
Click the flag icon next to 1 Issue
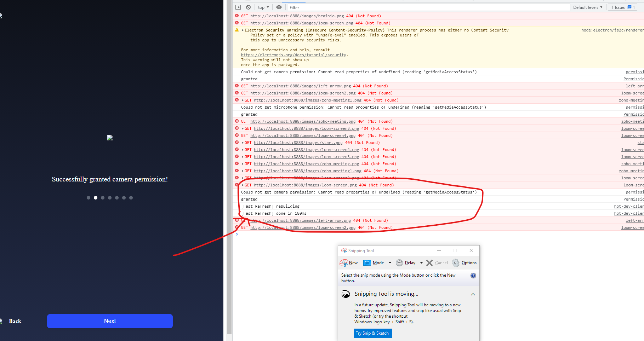click(x=629, y=7)
